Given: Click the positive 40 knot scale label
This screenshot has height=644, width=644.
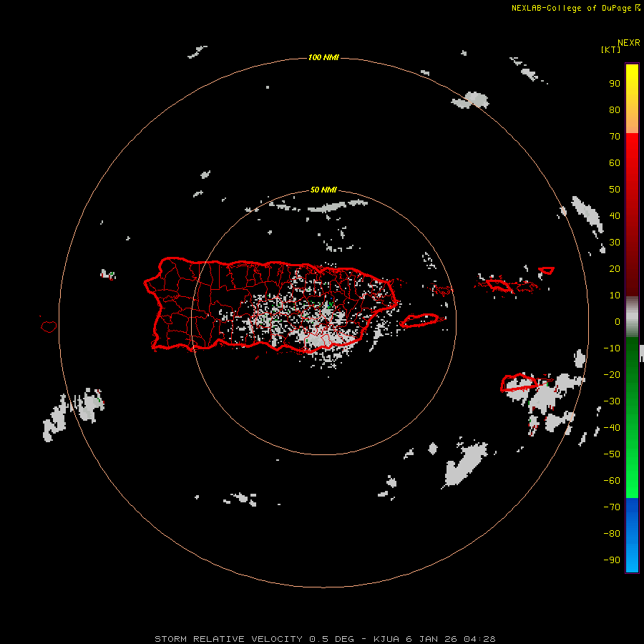Looking at the screenshot, I should click(615, 216).
